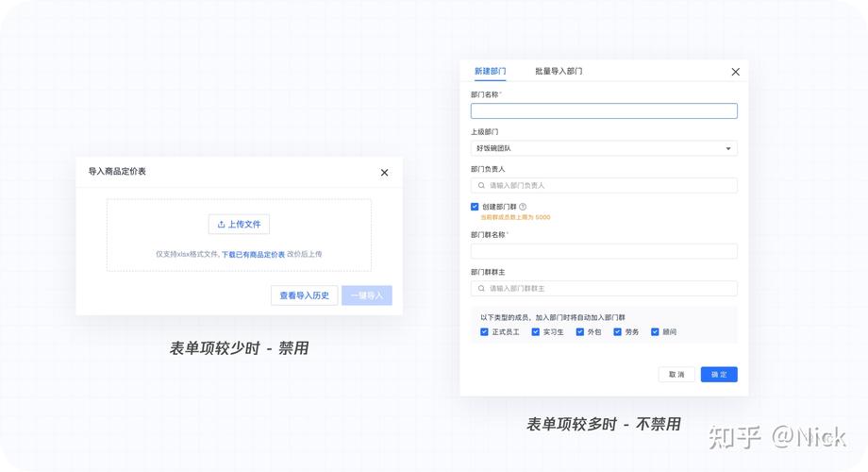This screenshot has width=868, height=472.
Task: Confirm with the 确定 button
Action: pos(719,375)
